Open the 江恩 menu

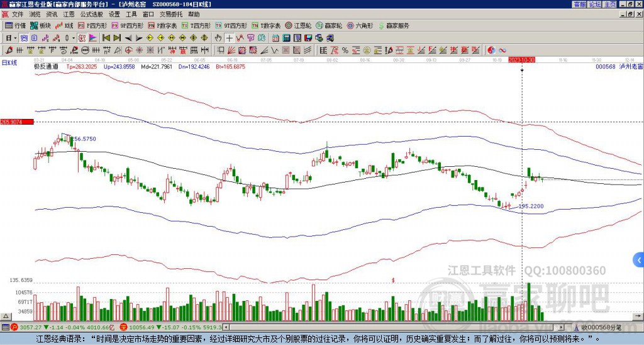click(69, 14)
